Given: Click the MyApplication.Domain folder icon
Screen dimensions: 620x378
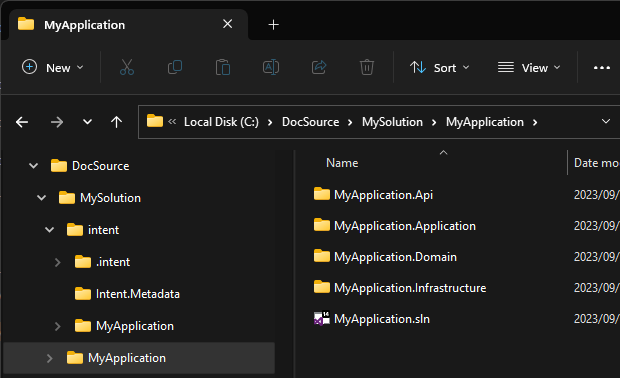Looking at the screenshot, I should pos(322,256).
